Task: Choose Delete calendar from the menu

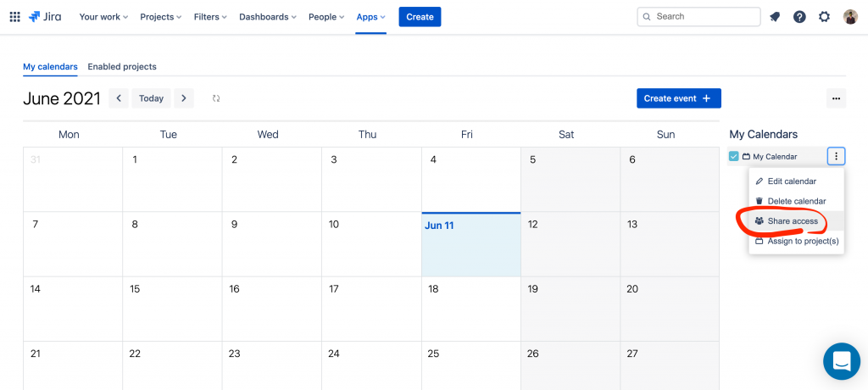Action: 797,201
